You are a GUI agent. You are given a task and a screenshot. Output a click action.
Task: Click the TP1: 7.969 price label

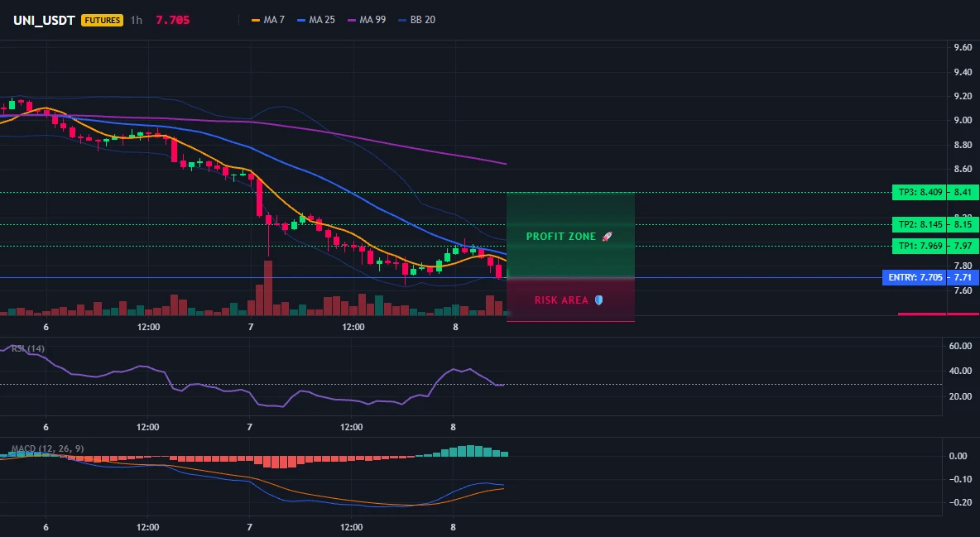(920, 247)
